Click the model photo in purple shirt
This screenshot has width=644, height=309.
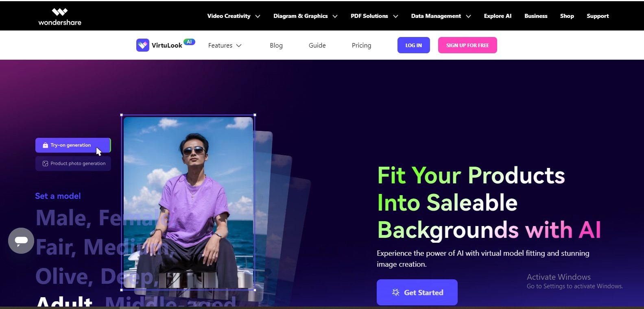(188, 202)
